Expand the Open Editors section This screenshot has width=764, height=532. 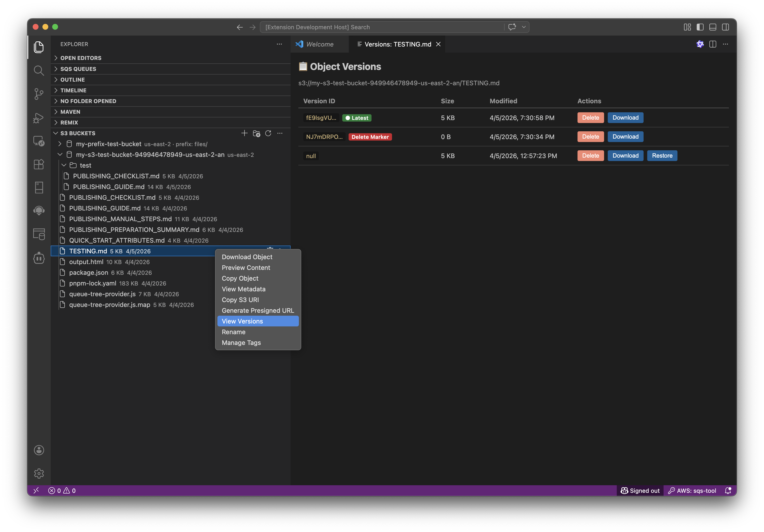click(x=171, y=58)
